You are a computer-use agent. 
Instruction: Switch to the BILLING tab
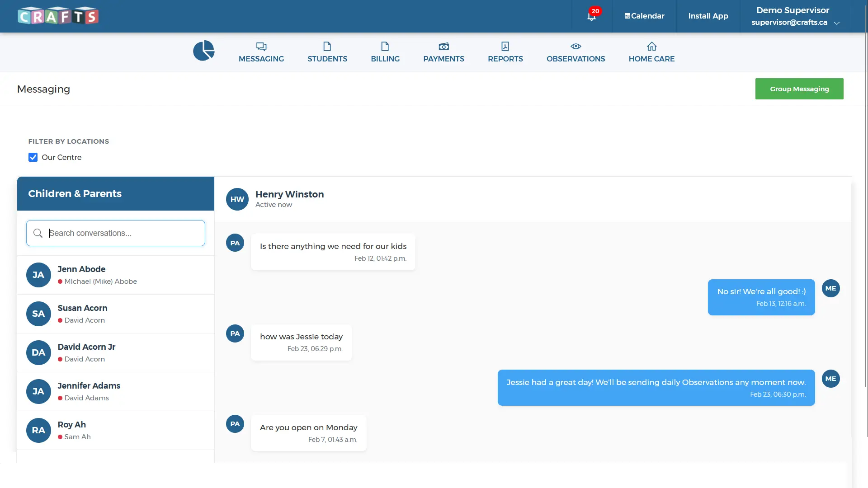(x=385, y=52)
